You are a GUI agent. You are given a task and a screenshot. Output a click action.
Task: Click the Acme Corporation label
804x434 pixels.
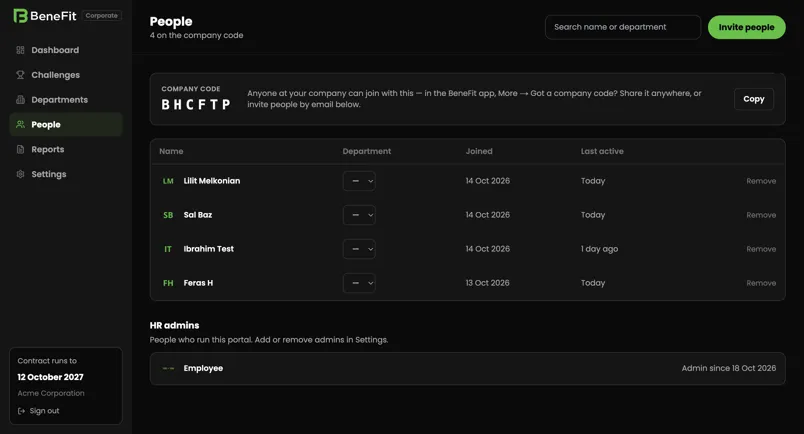51,393
